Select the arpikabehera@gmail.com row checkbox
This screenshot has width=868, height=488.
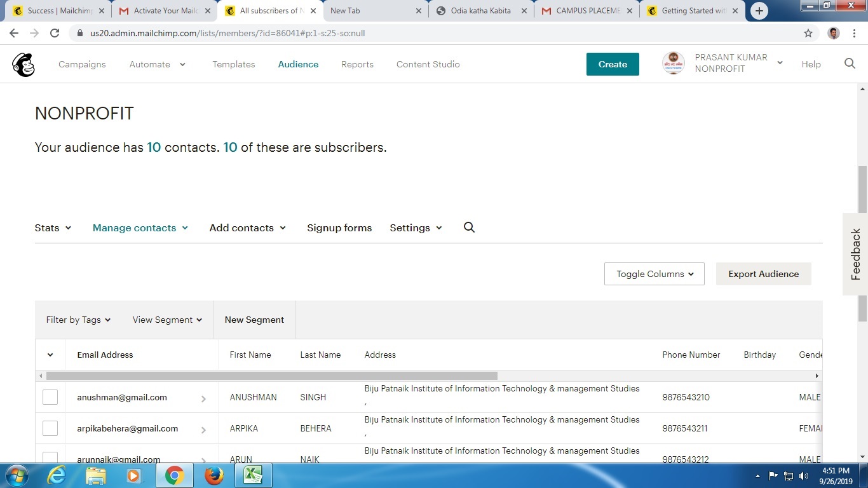[x=50, y=428]
